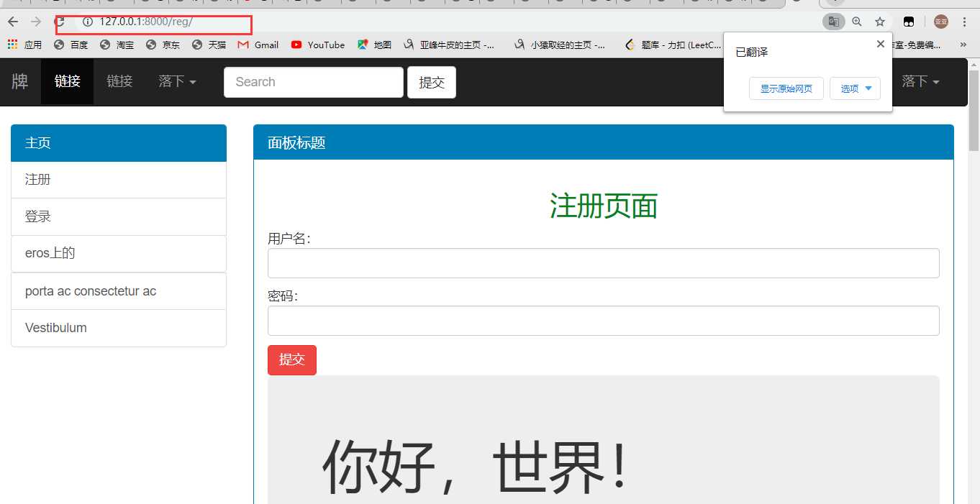Click 显示原始网页 in translate popup
Image resolution: width=980 pixels, height=504 pixels.
click(786, 88)
